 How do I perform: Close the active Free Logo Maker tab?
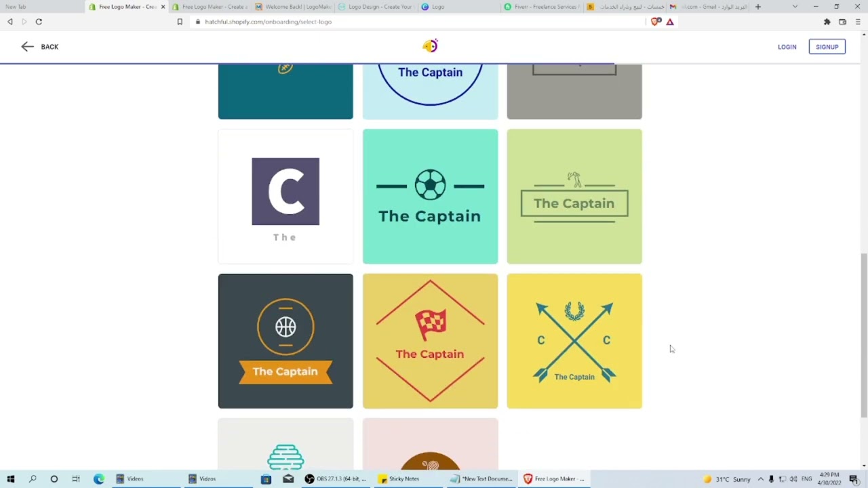point(163,7)
